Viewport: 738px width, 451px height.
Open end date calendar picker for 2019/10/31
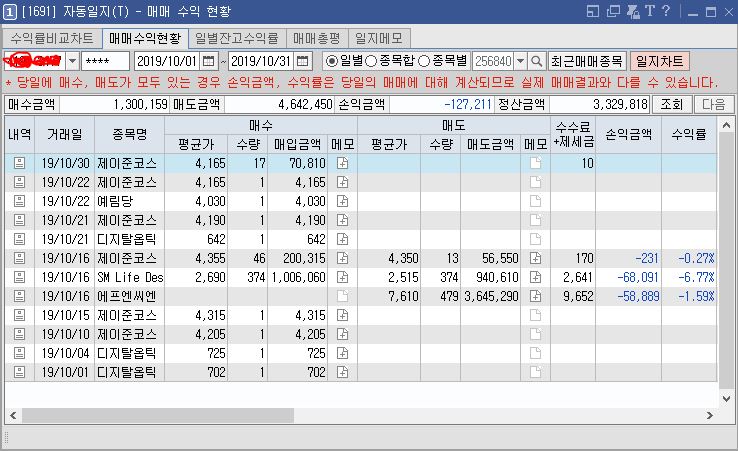point(303,61)
